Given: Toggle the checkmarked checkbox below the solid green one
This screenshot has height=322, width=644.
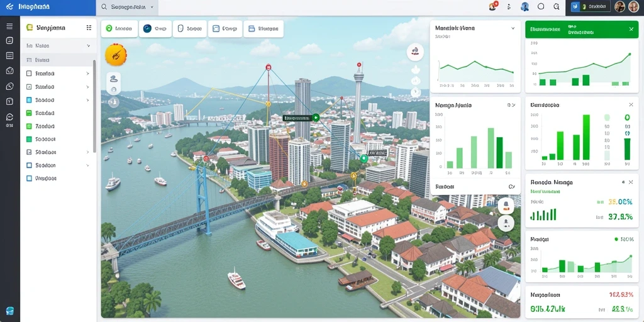Looking at the screenshot, I should click(x=29, y=152).
